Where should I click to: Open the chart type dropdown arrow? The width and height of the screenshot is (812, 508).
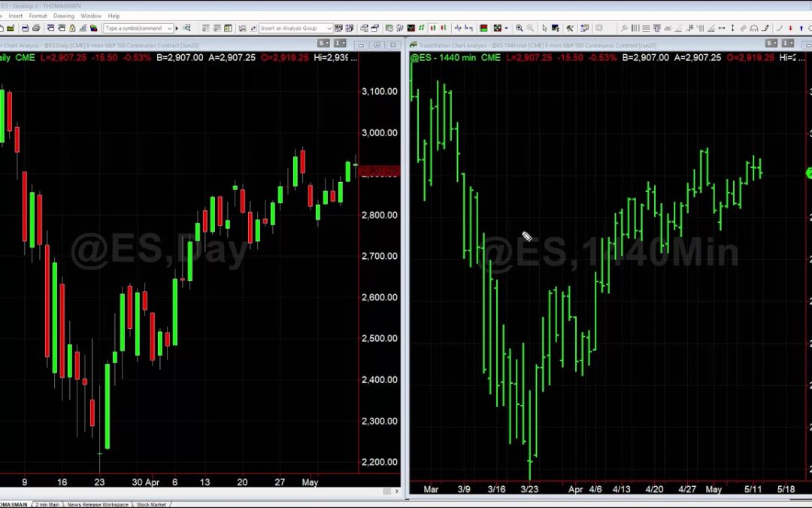point(507,29)
